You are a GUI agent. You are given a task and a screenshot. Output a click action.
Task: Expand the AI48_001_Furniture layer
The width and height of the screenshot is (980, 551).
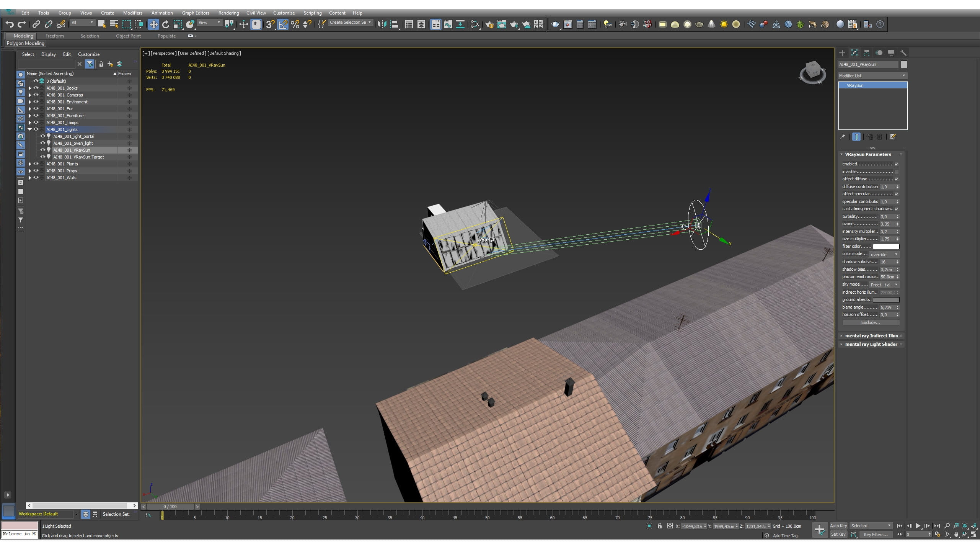click(x=30, y=116)
